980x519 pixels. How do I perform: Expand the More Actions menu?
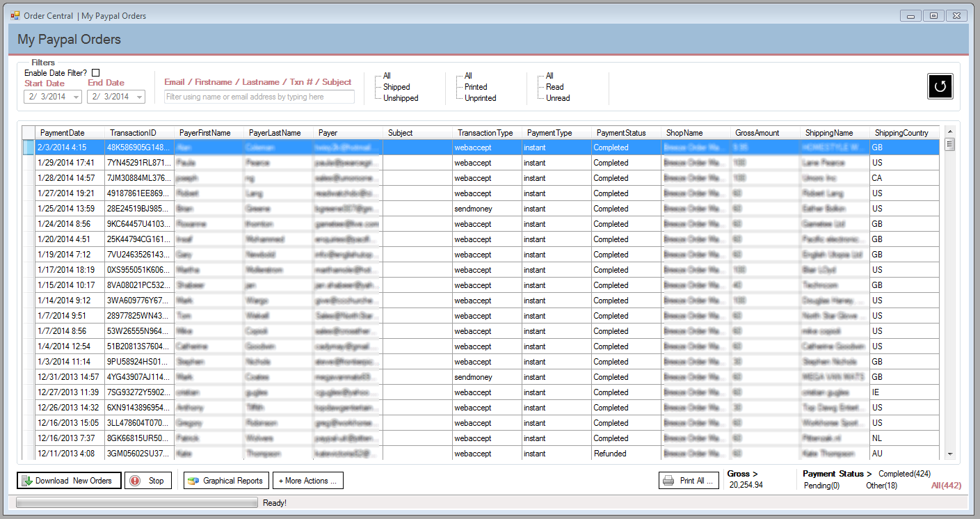coord(307,480)
